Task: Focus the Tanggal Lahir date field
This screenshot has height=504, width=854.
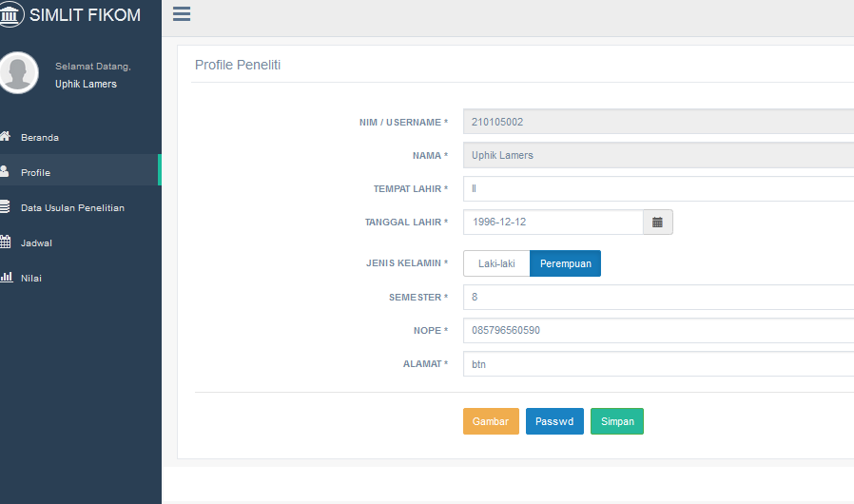Action: [x=553, y=223]
